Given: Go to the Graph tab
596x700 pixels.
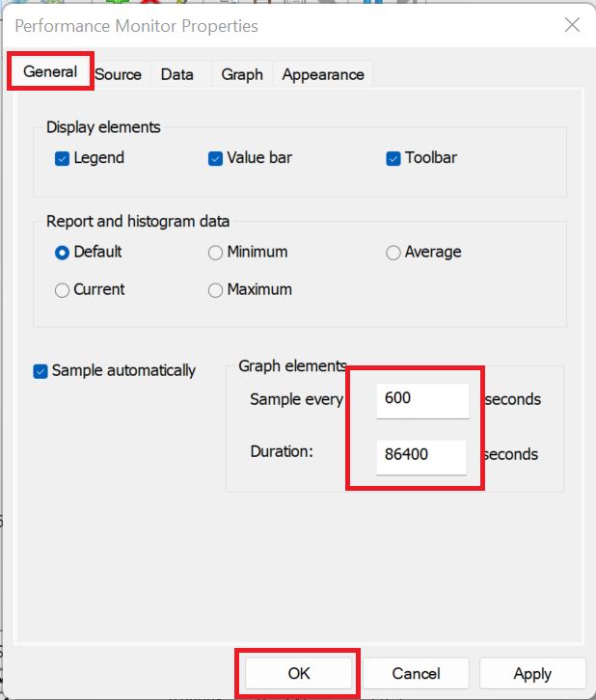Looking at the screenshot, I should [242, 74].
